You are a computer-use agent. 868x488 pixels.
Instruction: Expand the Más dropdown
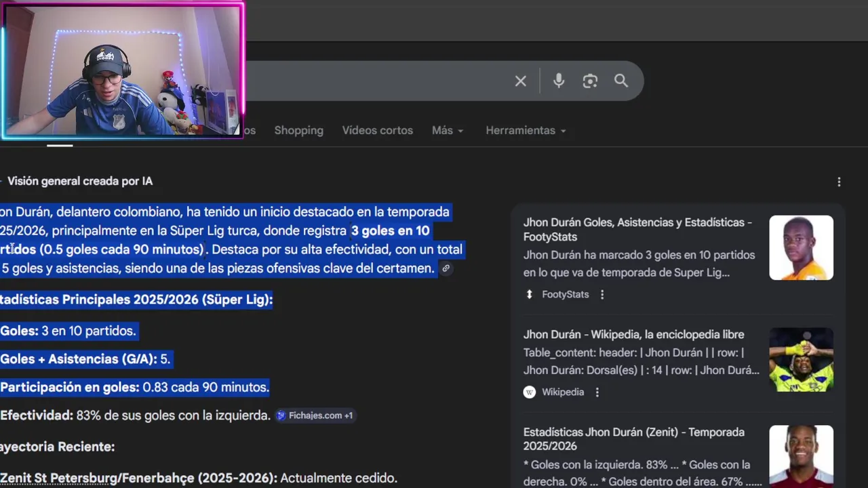[x=448, y=130]
